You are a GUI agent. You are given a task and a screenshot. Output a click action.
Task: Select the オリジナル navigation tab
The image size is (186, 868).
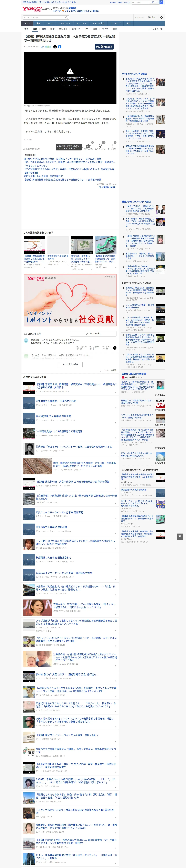[x=81, y=24]
